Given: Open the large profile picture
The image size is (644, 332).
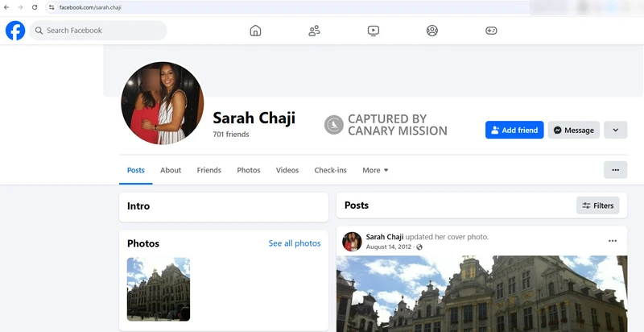Looking at the screenshot, I should 163,103.
